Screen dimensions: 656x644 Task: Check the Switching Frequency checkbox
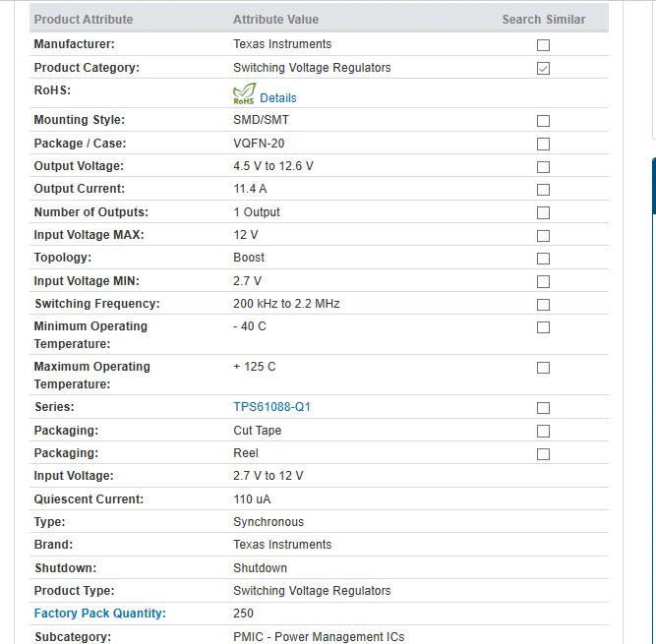(543, 305)
